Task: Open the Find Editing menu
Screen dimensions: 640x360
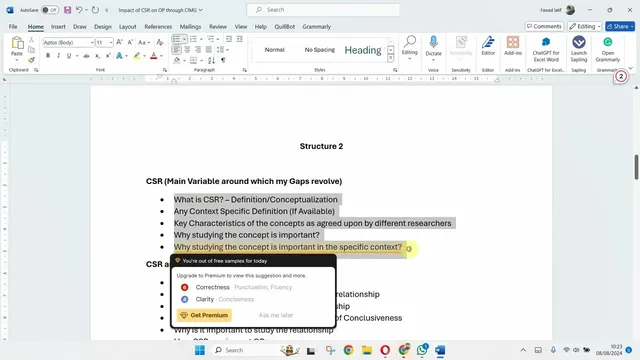Action: tap(409, 47)
